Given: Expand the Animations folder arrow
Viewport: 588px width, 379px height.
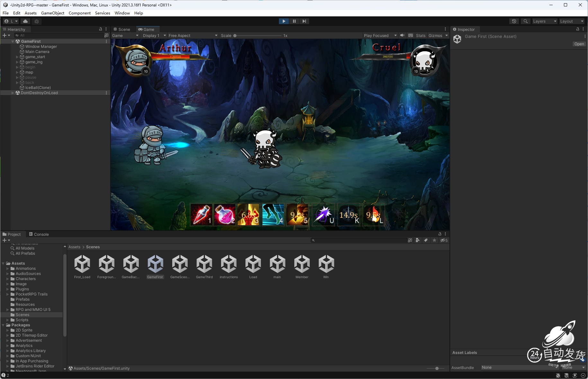Looking at the screenshot, I should pyautogui.click(x=8, y=269).
